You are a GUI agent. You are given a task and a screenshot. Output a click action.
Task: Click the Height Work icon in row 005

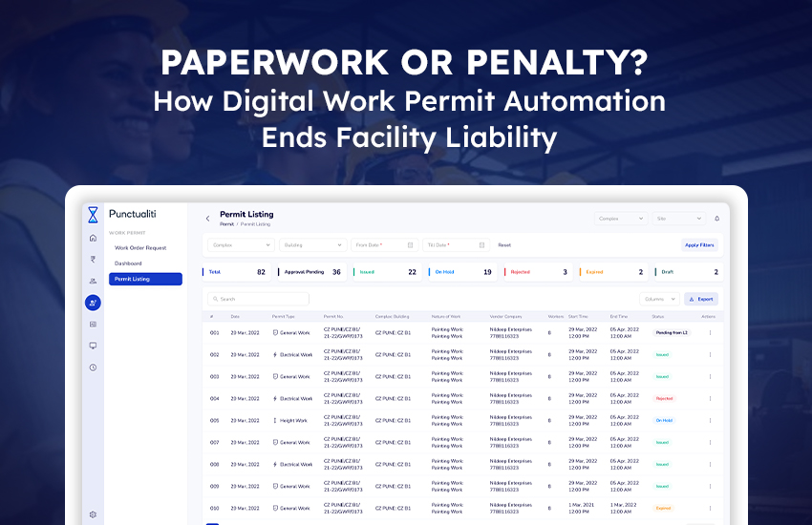click(275, 421)
